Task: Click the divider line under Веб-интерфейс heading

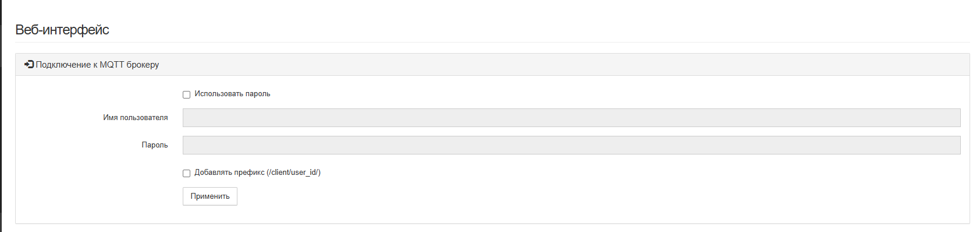Action: point(492,42)
